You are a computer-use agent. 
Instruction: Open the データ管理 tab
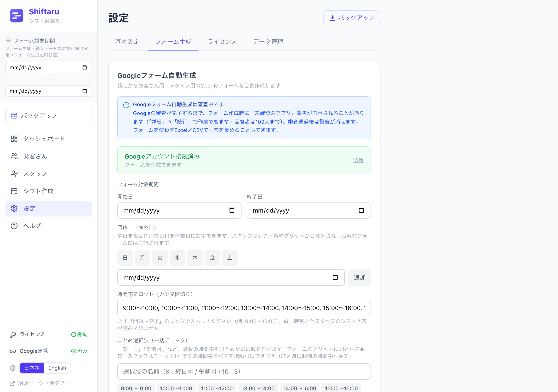tap(268, 42)
